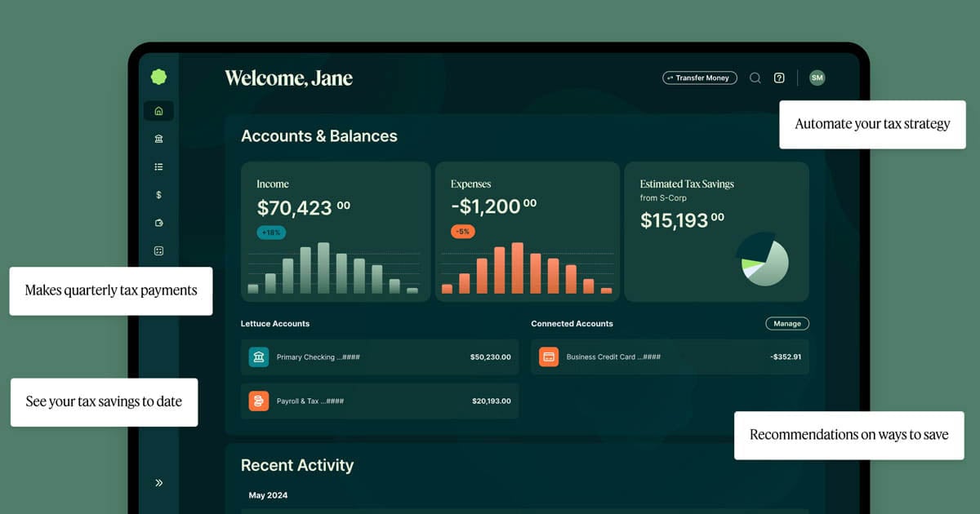Open the bank building sidebar icon
The image size is (980, 514).
point(158,139)
